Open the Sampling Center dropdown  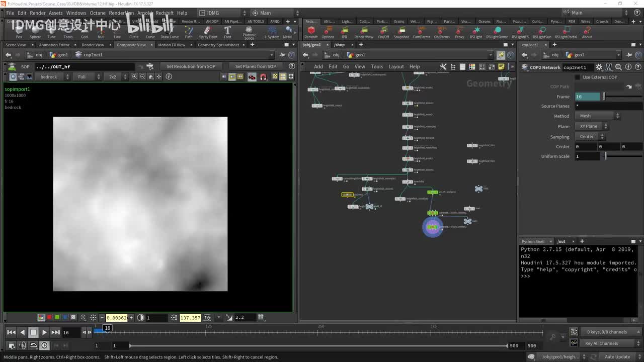591,137
